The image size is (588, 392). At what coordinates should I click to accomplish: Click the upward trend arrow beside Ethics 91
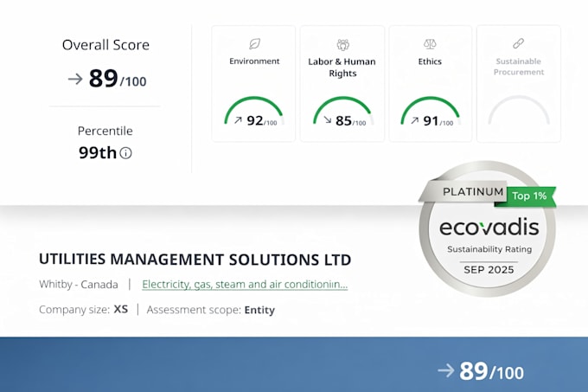coord(414,120)
